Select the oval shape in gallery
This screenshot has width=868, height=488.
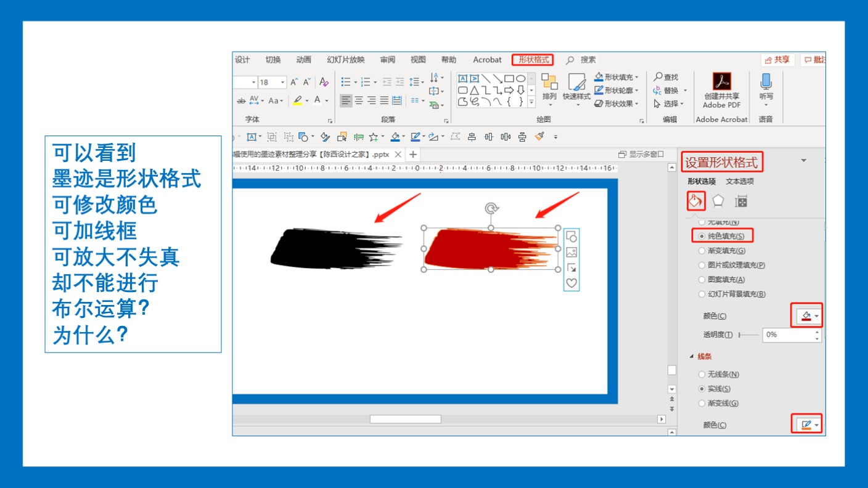point(521,78)
